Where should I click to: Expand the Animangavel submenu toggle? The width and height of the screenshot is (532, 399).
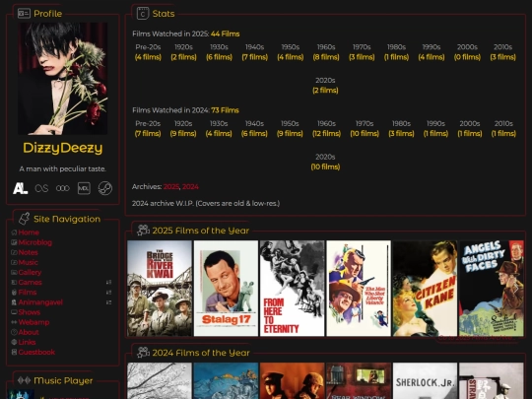click(108, 302)
